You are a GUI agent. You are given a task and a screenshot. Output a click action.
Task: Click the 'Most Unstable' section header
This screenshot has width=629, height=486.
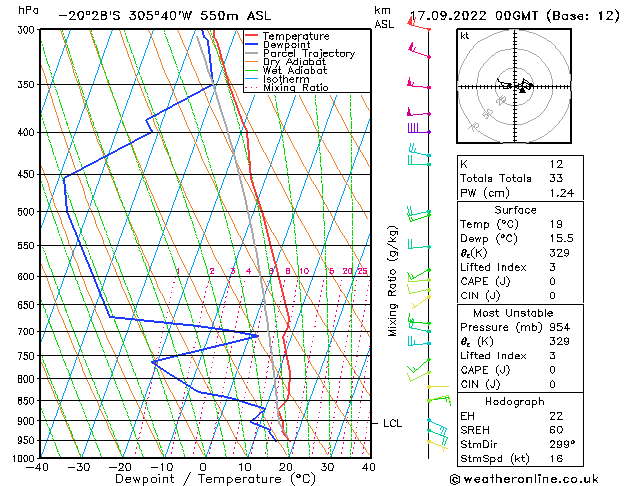tap(513, 313)
